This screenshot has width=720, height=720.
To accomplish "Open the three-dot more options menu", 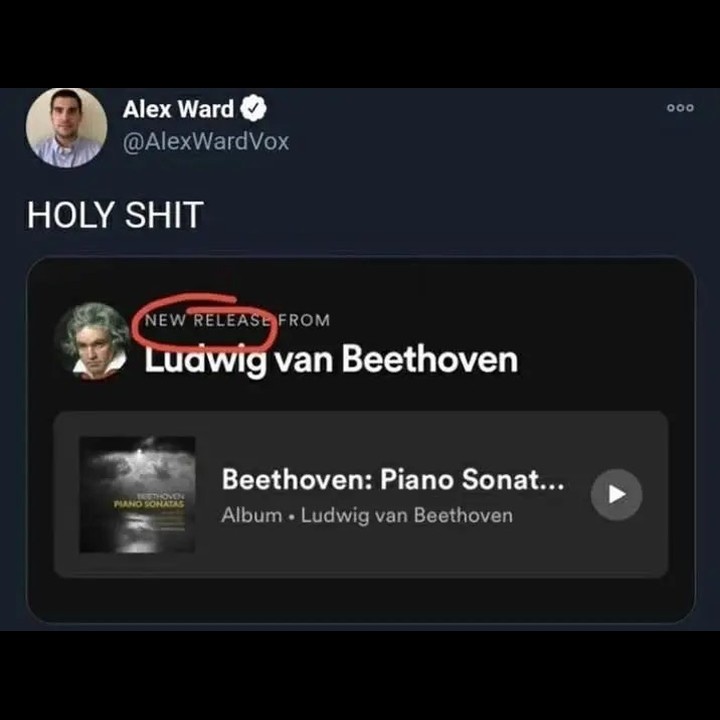I will (680, 108).
